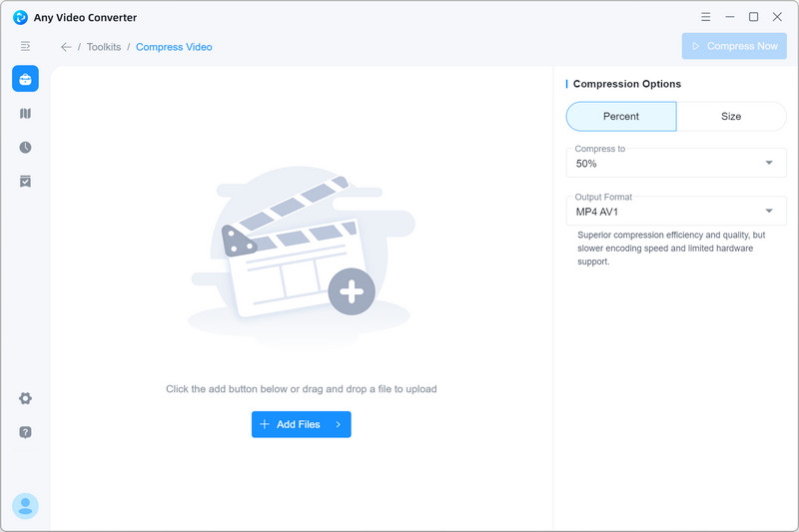Click the Any Video Converter title text
Screen dimensions: 799x532
point(85,17)
